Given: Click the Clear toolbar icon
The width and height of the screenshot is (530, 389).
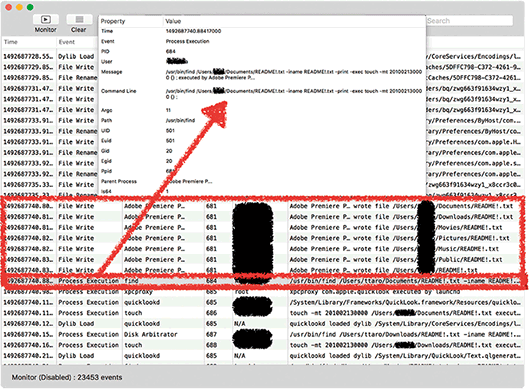Looking at the screenshot, I should click(x=79, y=19).
